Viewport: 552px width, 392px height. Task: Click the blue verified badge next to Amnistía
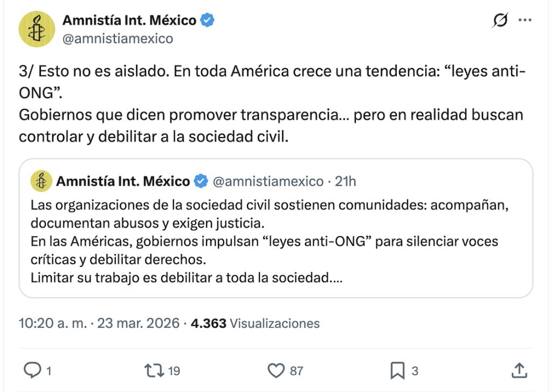[206, 19]
